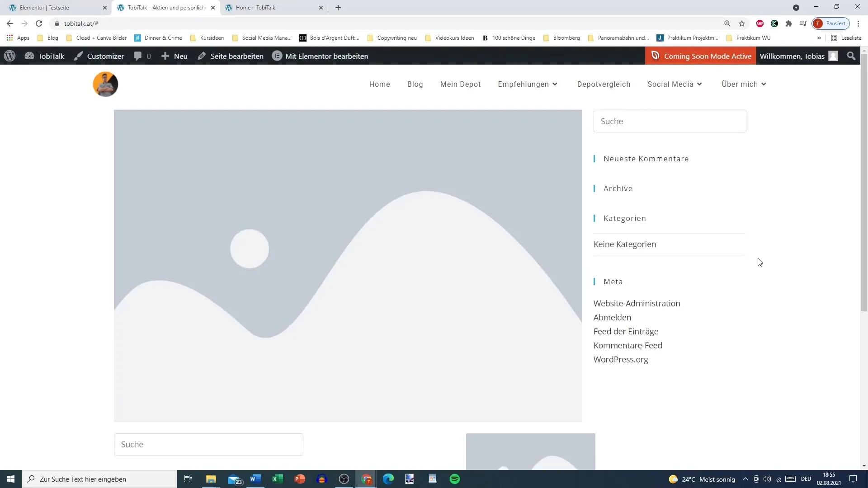Expand the Empfehlungen dropdown menu

(x=528, y=84)
